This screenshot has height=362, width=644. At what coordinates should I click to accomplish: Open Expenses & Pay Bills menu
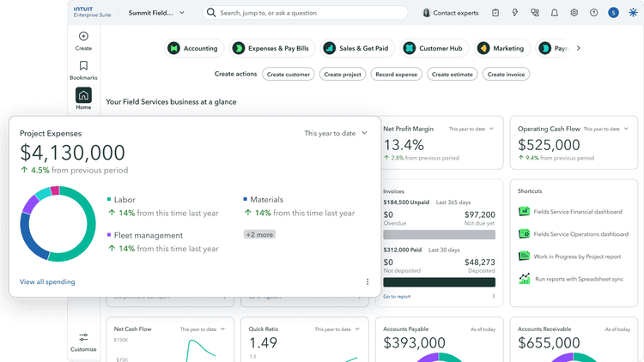(x=272, y=48)
